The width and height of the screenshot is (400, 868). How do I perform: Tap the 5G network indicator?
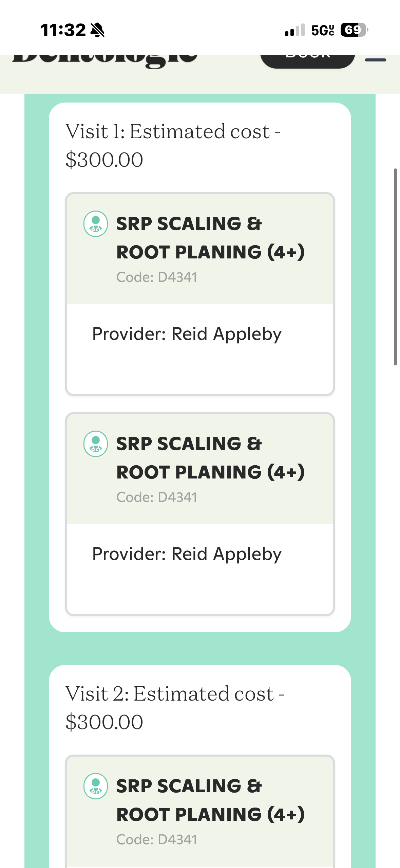[323, 30]
